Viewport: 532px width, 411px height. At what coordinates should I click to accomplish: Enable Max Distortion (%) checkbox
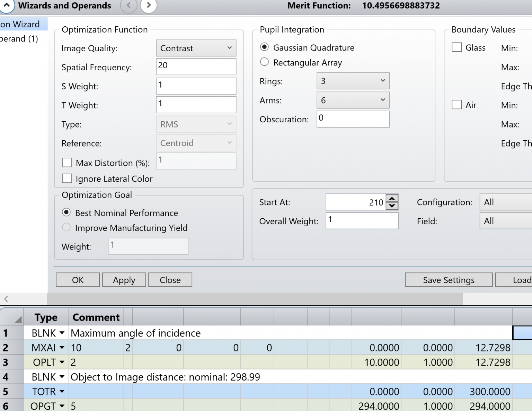coord(67,163)
